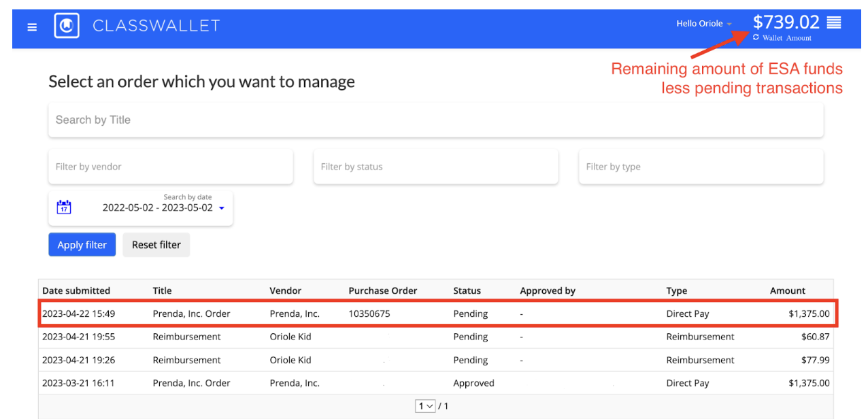Open the calendar icon date picker

pos(63,207)
